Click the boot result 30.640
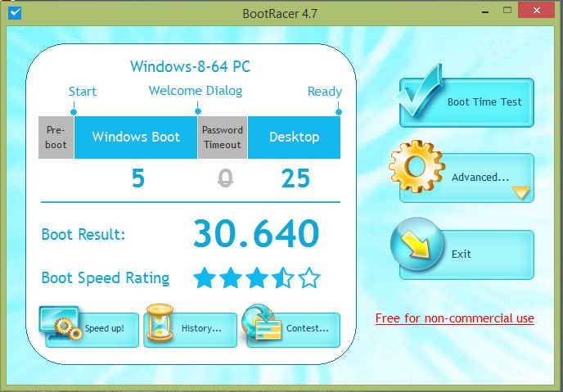Image resolution: width=563 pixels, height=392 pixels. click(x=256, y=233)
